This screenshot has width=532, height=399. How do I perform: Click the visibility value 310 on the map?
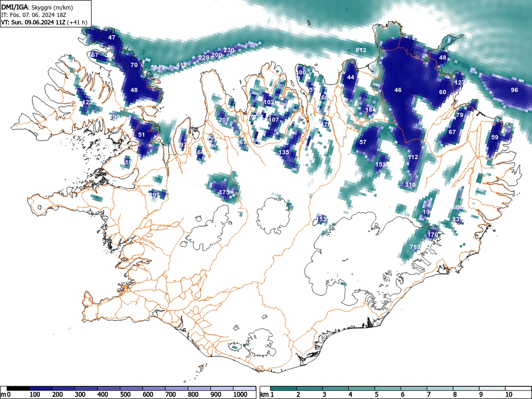(x=410, y=185)
